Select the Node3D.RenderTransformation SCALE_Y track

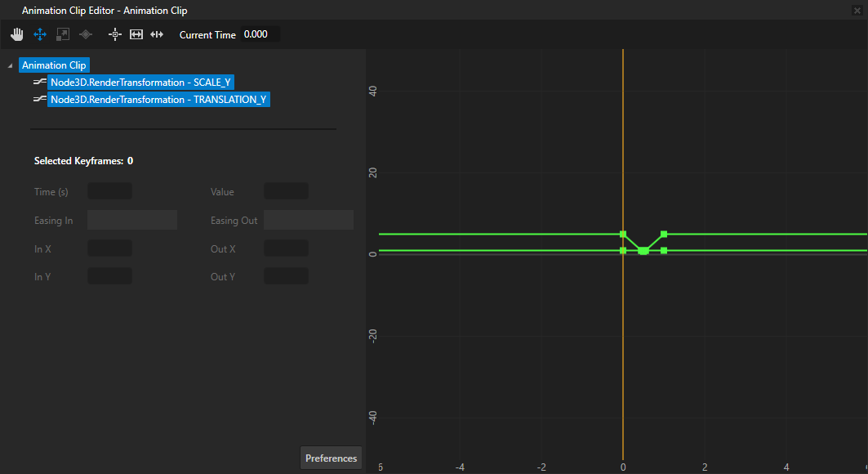click(140, 82)
